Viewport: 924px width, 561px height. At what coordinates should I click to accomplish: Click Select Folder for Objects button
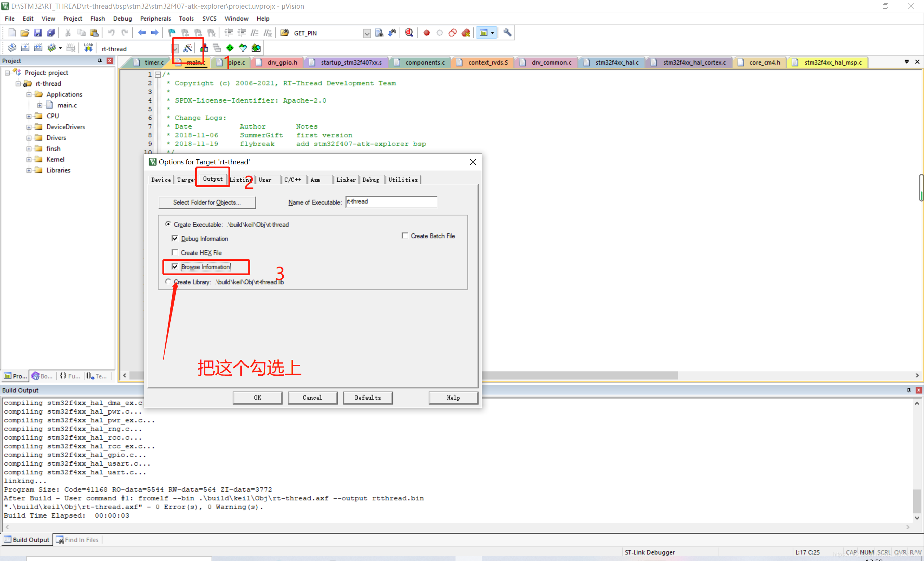tap(207, 202)
